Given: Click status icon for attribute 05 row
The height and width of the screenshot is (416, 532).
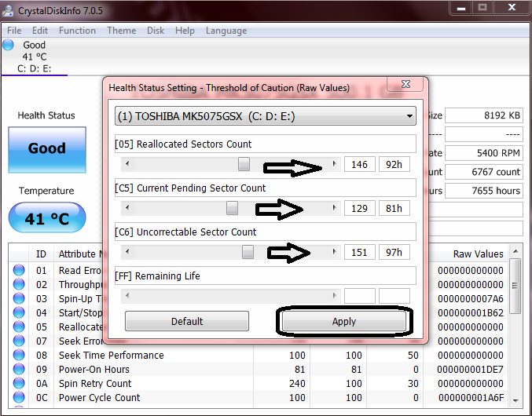Looking at the screenshot, I should (19, 327).
